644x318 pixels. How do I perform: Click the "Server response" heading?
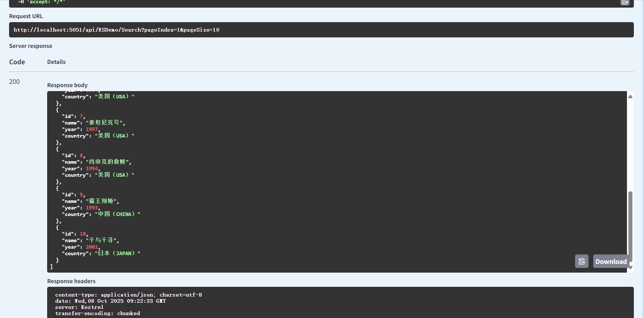click(31, 46)
